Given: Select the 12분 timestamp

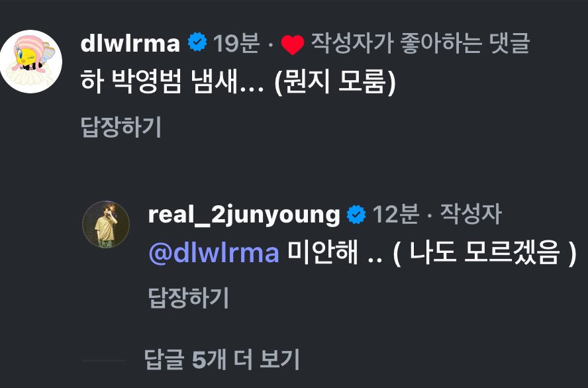Looking at the screenshot, I should click(x=395, y=215).
